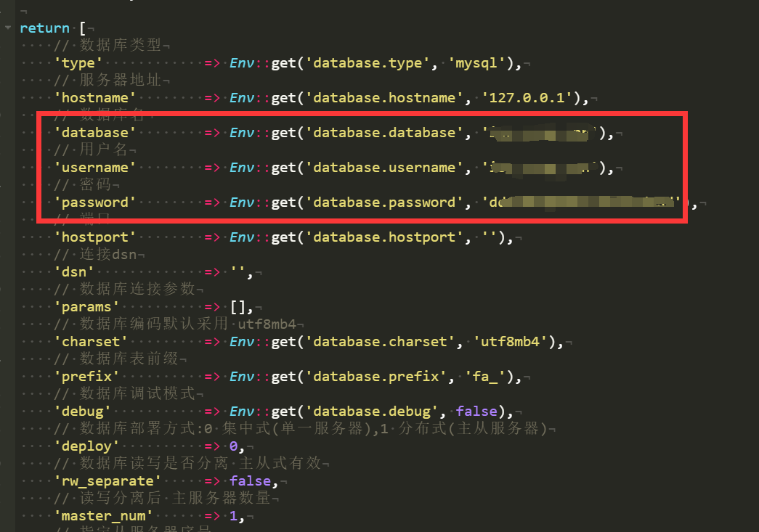
Task: Click the 'username' array key
Action: pyautogui.click(x=94, y=168)
